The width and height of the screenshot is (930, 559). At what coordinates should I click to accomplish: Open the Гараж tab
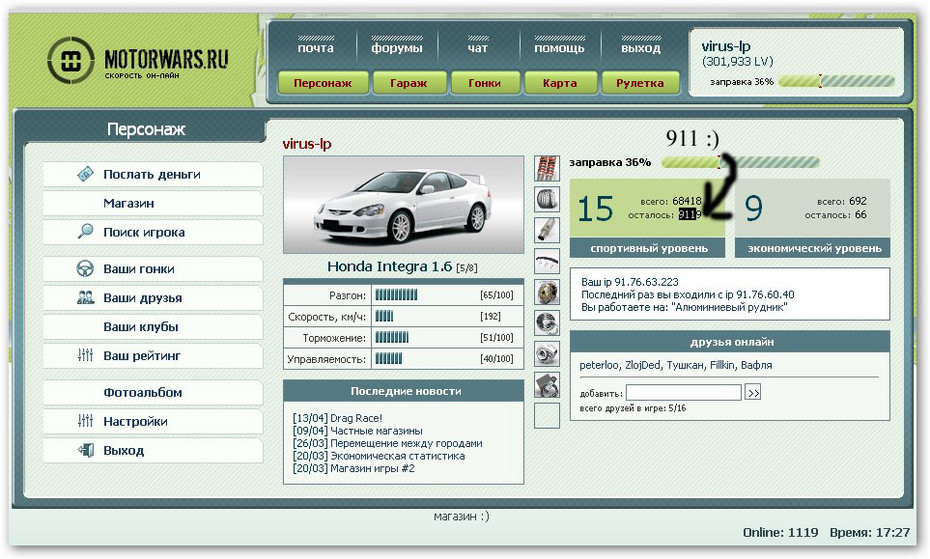409,83
